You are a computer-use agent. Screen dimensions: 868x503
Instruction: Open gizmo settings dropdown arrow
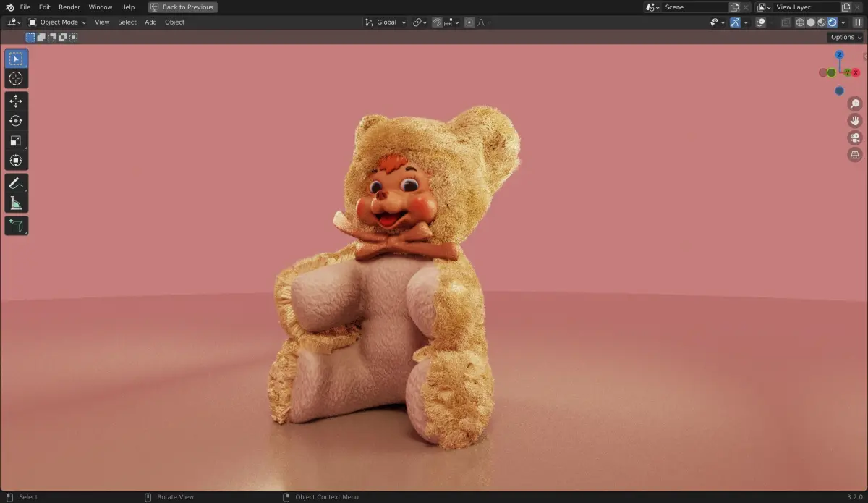coord(746,22)
